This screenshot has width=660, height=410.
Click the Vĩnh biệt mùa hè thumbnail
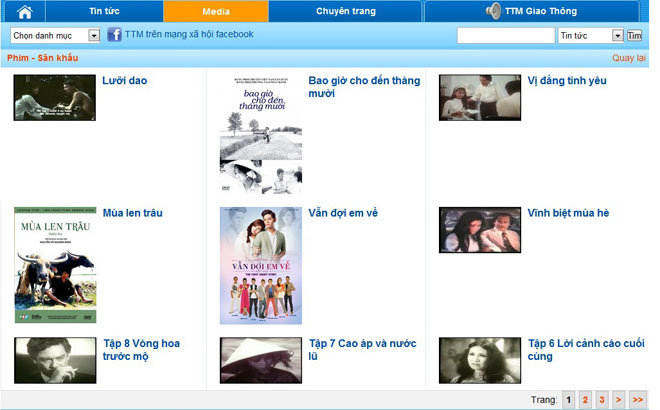(x=480, y=230)
